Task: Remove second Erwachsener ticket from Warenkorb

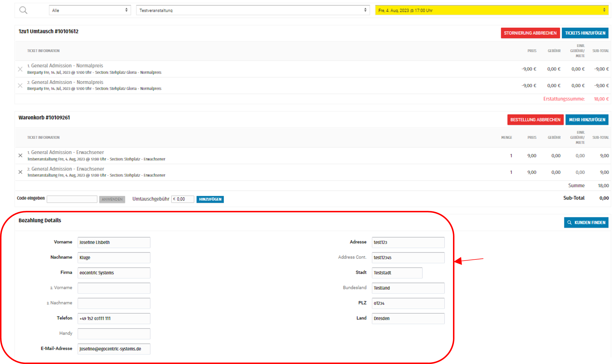Action: click(20, 172)
